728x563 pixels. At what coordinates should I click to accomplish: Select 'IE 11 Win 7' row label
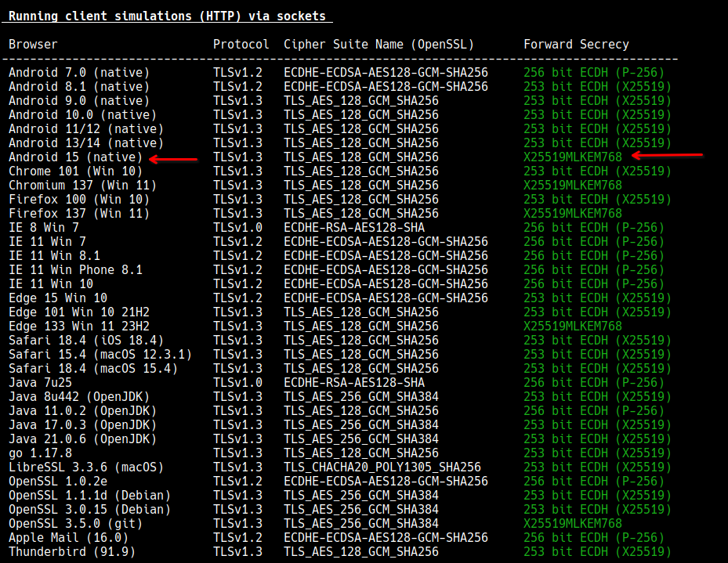click(47, 242)
